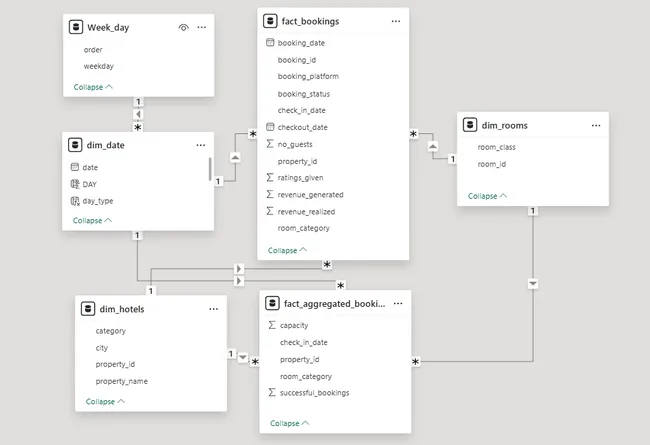Open more options for dim_rooms table
This screenshot has height=445, width=650.
pyautogui.click(x=596, y=125)
